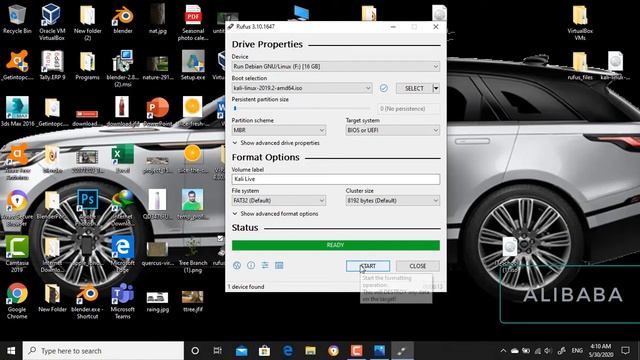The width and height of the screenshot is (640, 360).
Task: Open the Boot selection combo box
Action: [302, 88]
